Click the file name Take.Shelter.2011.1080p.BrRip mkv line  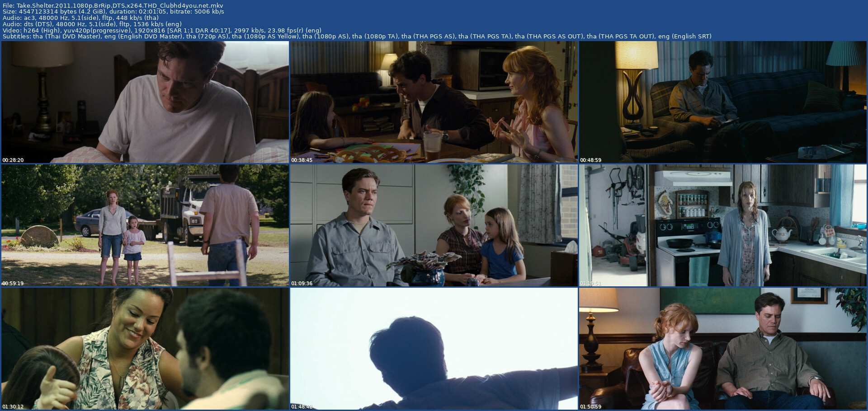coord(113,6)
